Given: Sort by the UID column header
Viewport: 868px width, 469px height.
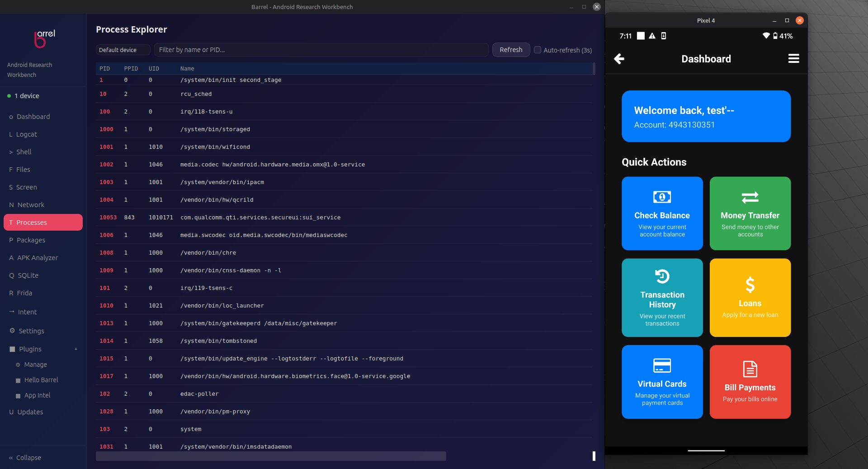Looking at the screenshot, I should (x=154, y=69).
